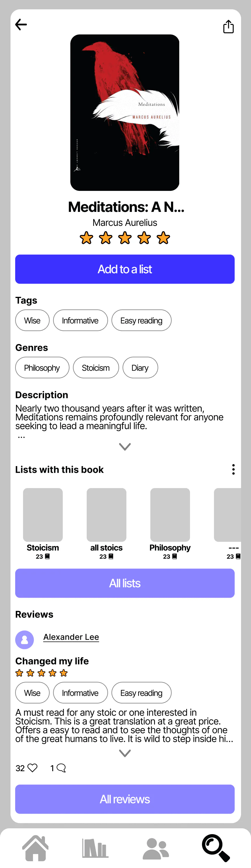
Task: Expand the book description with the chevron
Action: tap(125, 447)
